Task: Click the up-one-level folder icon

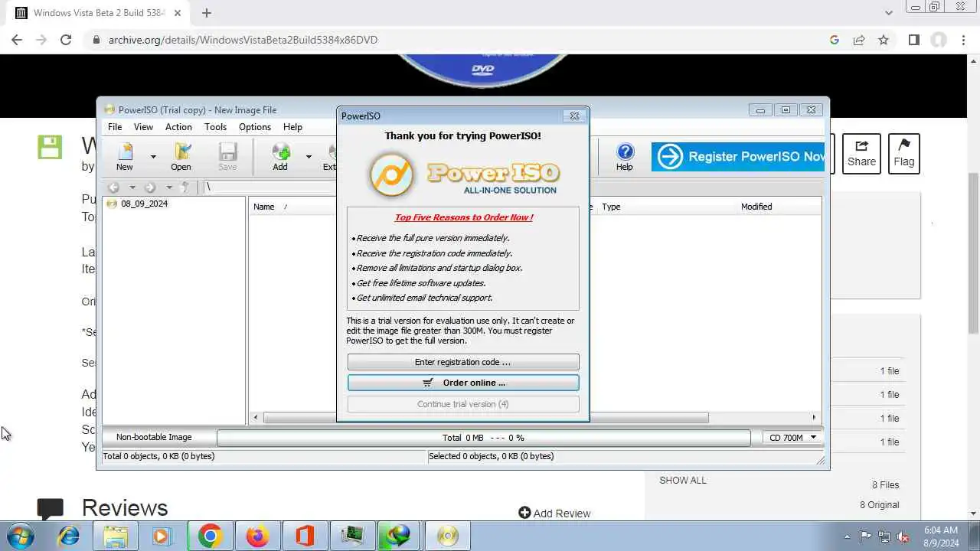Action: [184, 187]
